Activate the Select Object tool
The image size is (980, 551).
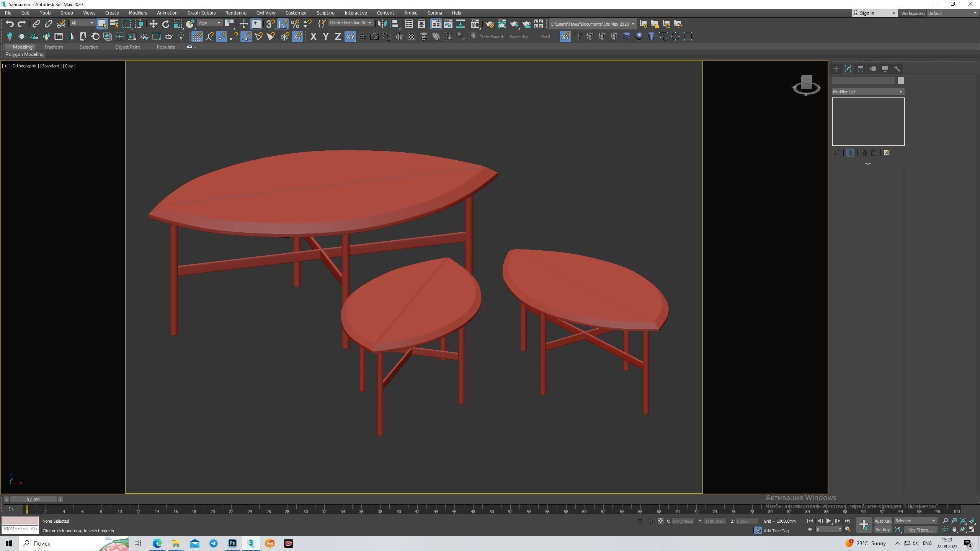[102, 24]
